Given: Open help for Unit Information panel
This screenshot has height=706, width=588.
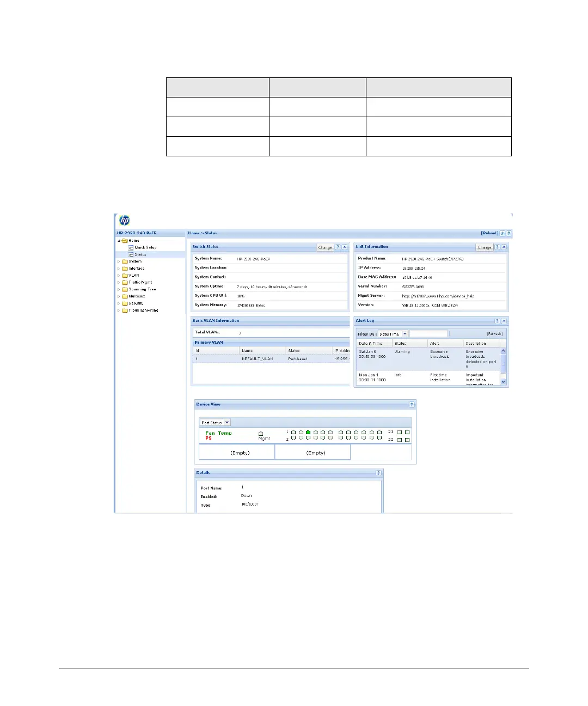Looking at the screenshot, I should click(497, 247).
